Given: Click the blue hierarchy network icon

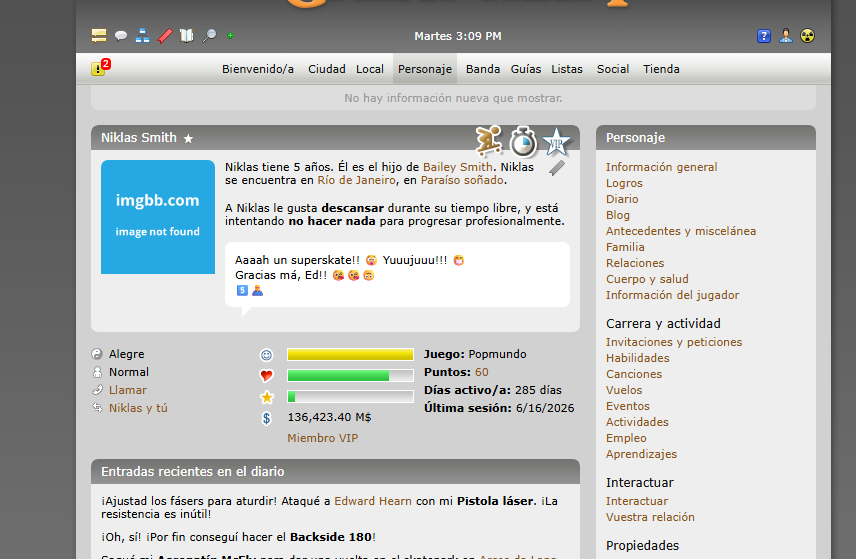Looking at the screenshot, I should click(x=142, y=35).
